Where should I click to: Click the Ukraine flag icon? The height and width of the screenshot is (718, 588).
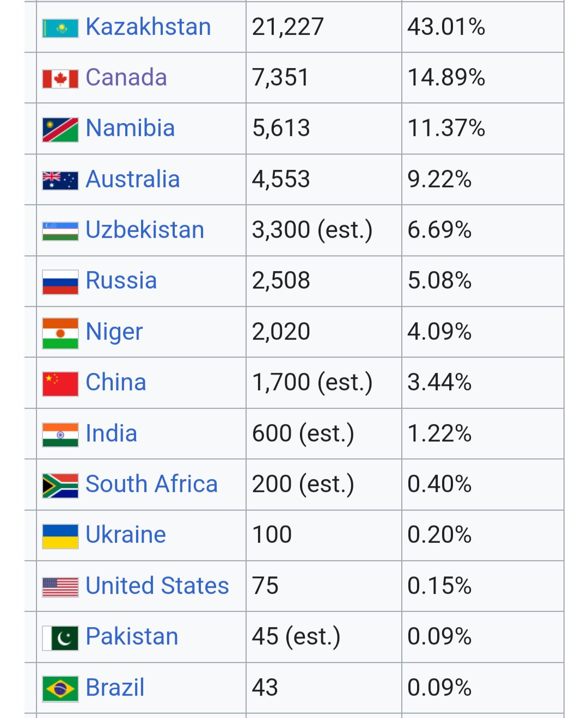pyautogui.click(x=60, y=536)
